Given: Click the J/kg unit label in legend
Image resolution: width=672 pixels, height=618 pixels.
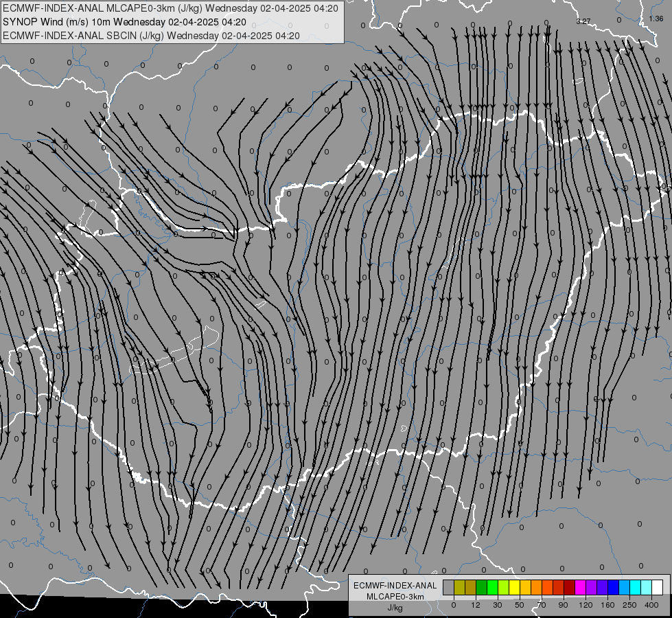Looking at the screenshot, I should [x=395, y=608].
